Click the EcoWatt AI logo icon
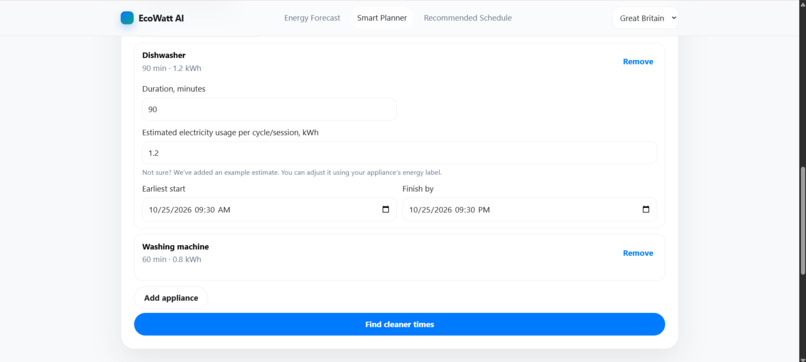Image resolution: width=806 pixels, height=362 pixels. coord(127,18)
